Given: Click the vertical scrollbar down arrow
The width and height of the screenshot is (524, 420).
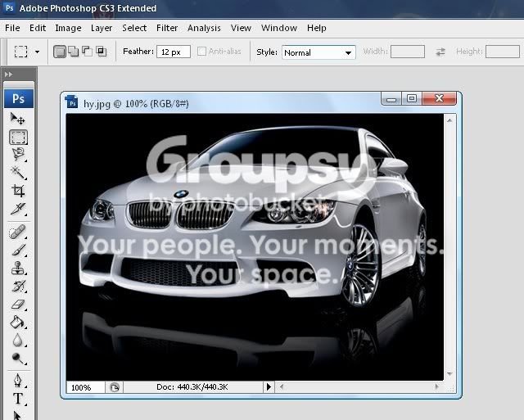Looking at the screenshot, I should click(449, 374).
